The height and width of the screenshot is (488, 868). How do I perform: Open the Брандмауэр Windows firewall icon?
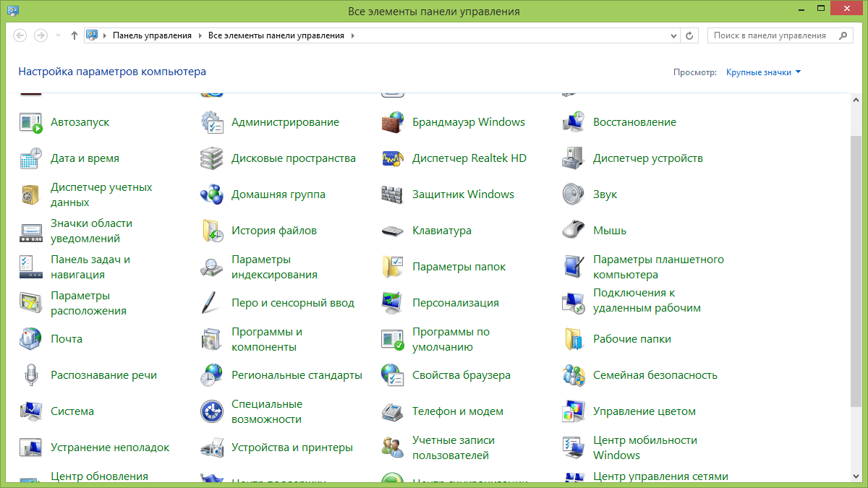[x=392, y=122]
